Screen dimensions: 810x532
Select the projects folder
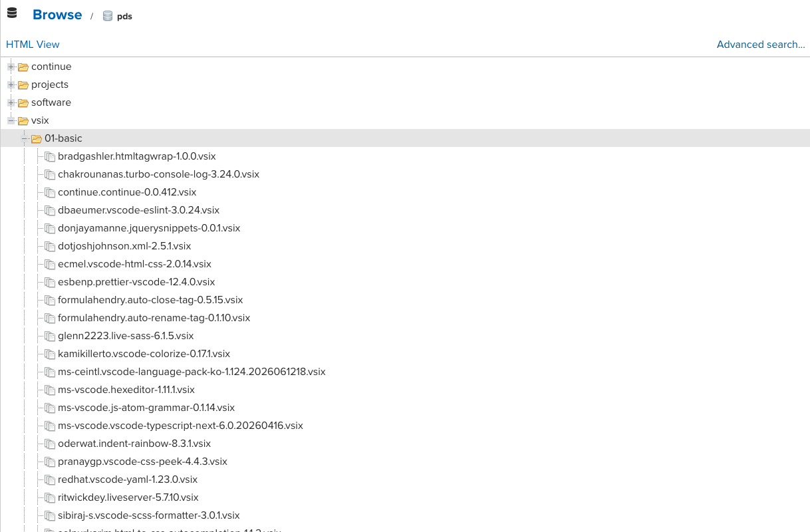[50, 84]
